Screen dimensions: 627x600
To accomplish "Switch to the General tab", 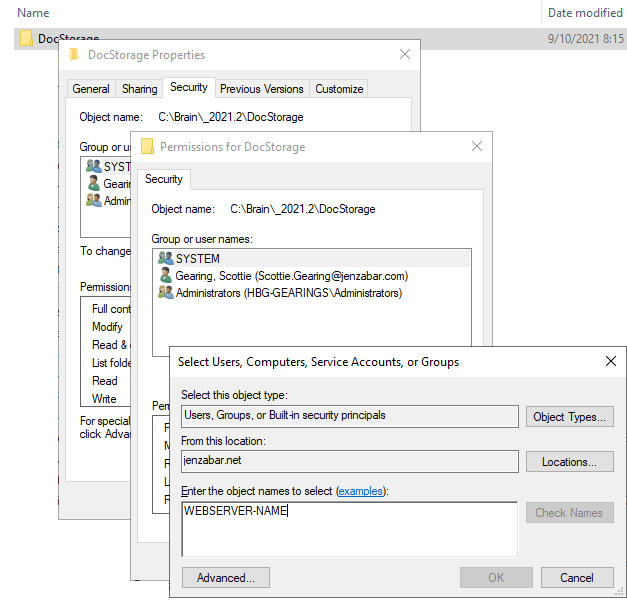I will click(x=91, y=89).
